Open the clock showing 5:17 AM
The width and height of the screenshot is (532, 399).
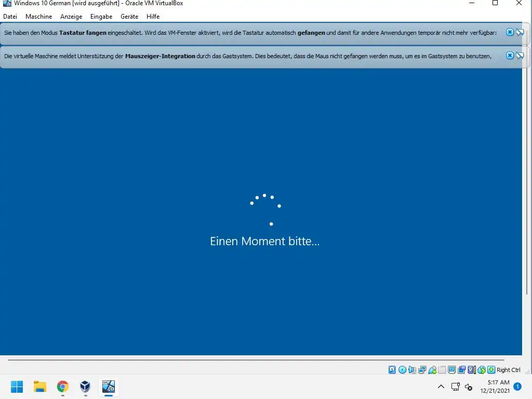[x=495, y=387]
